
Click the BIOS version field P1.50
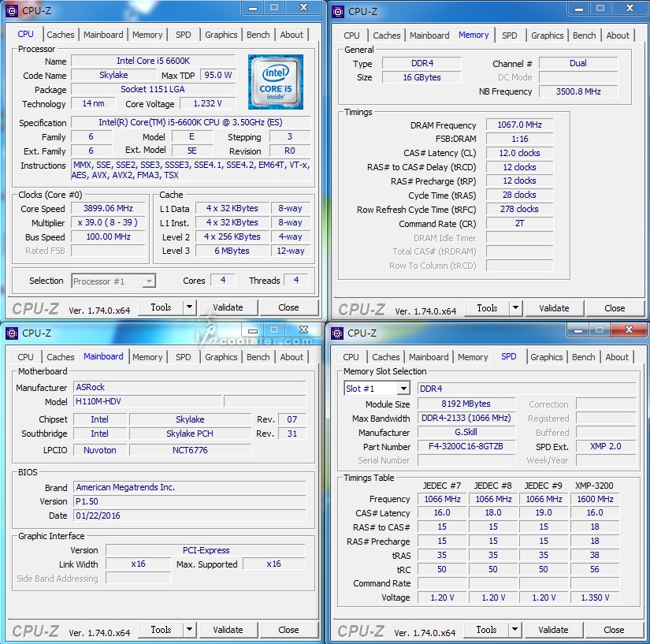(189, 501)
